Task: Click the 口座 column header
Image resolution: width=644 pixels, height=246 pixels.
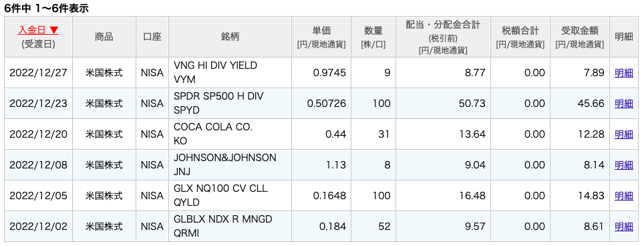Action: 152,37
